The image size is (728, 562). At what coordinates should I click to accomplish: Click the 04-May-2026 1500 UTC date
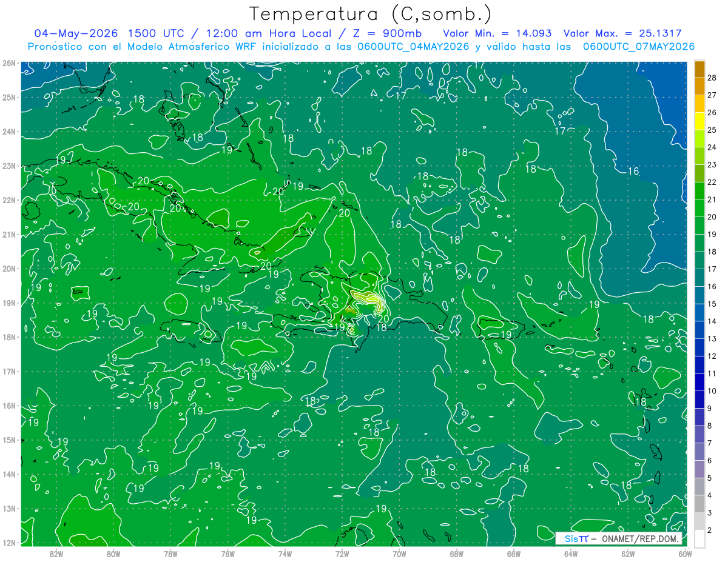109,33
